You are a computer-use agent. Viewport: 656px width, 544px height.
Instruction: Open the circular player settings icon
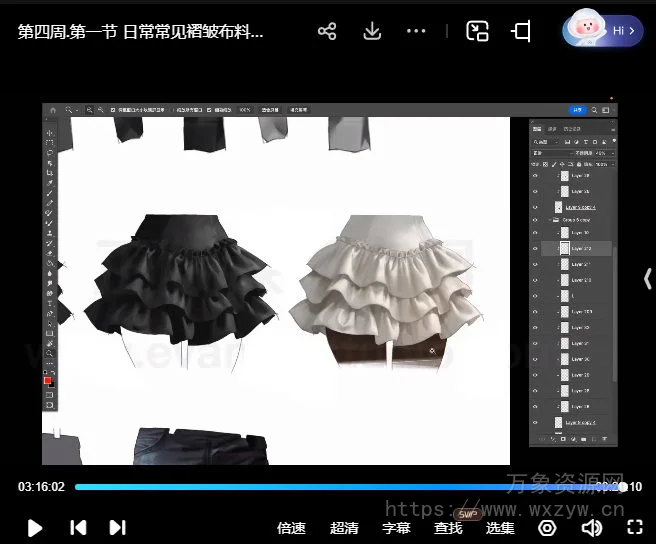pyautogui.click(x=547, y=527)
